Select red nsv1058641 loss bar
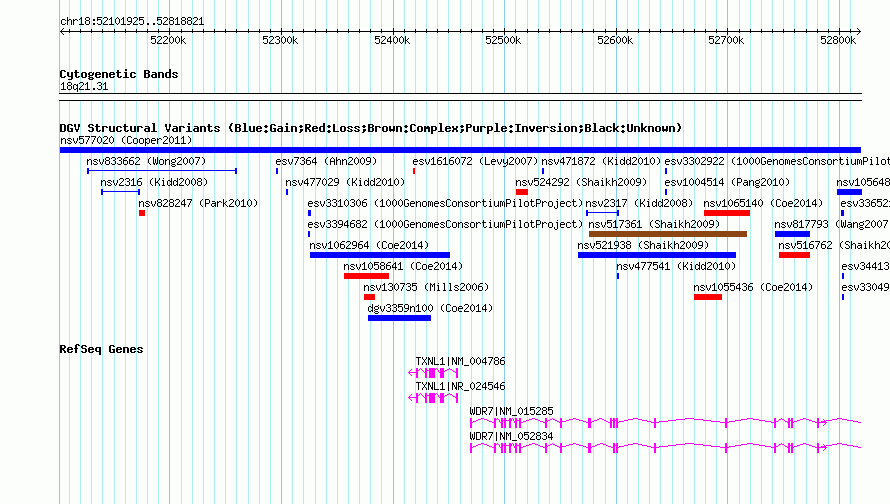This screenshot has width=890, height=504. [x=366, y=276]
